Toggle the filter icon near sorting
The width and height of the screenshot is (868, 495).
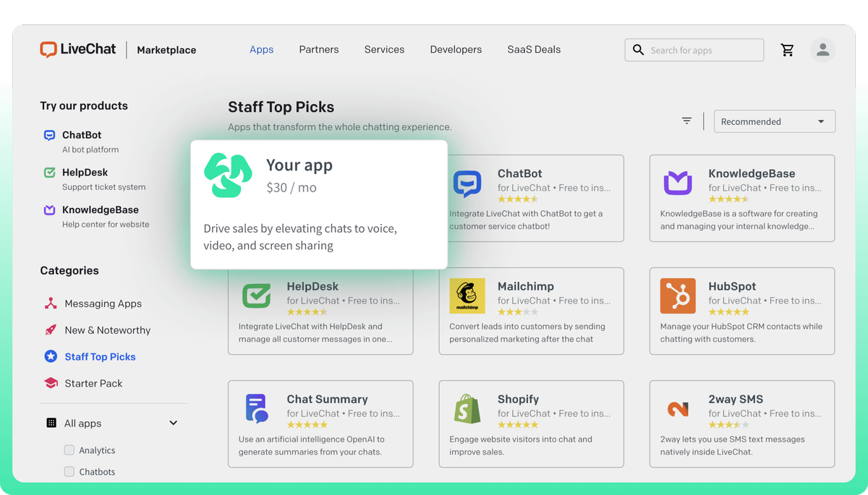686,121
